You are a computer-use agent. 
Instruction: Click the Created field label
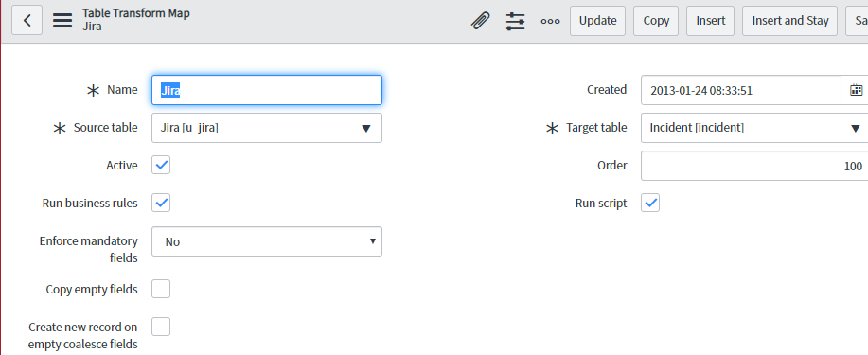point(607,90)
